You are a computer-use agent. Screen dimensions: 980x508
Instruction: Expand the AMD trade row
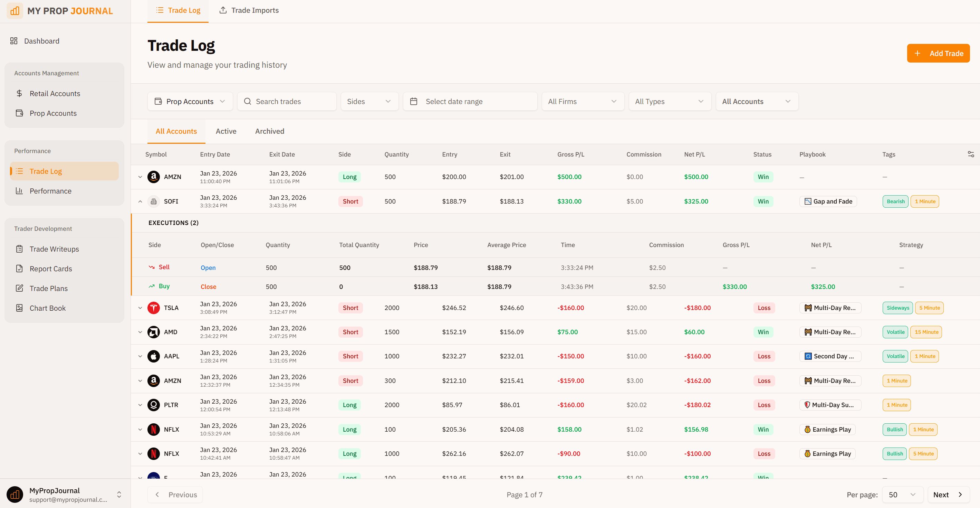click(x=140, y=332)
